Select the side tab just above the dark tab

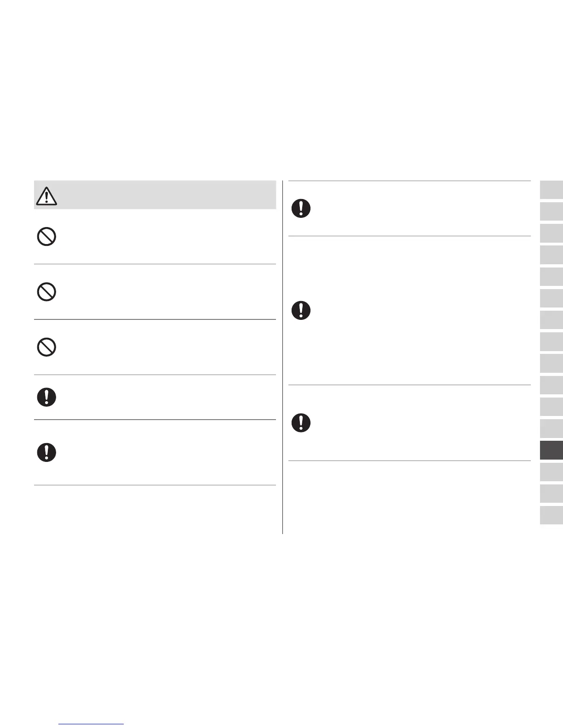[x=551, y=428]
